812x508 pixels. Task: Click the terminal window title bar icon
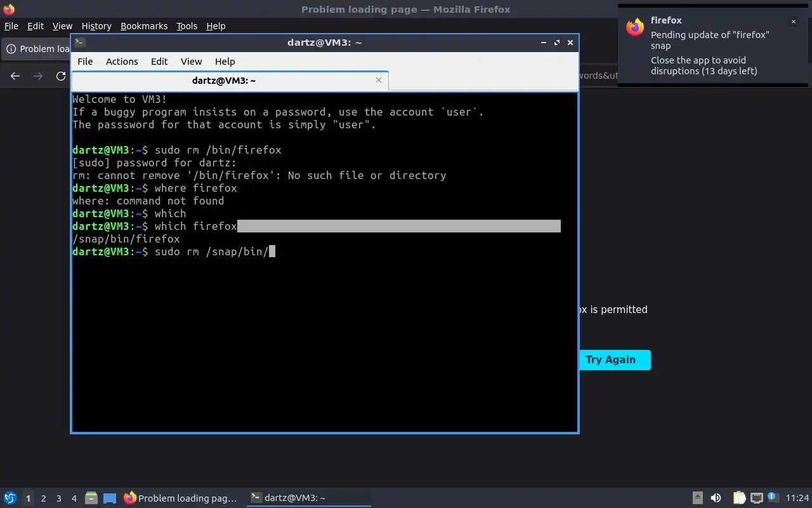79,43
